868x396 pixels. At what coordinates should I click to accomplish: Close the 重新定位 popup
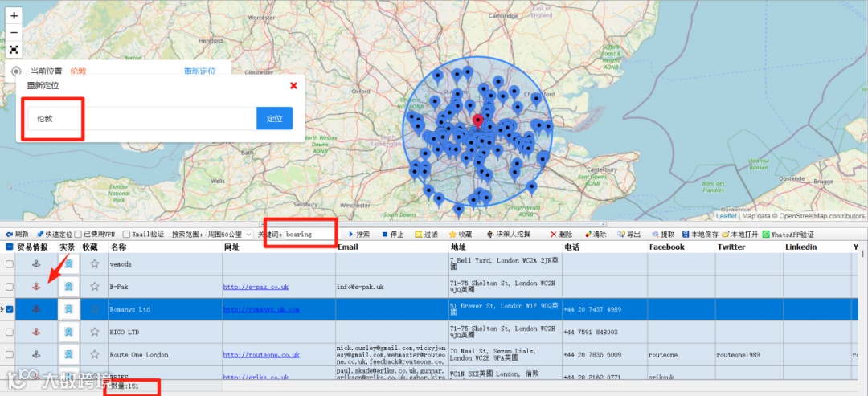[293, 86]
